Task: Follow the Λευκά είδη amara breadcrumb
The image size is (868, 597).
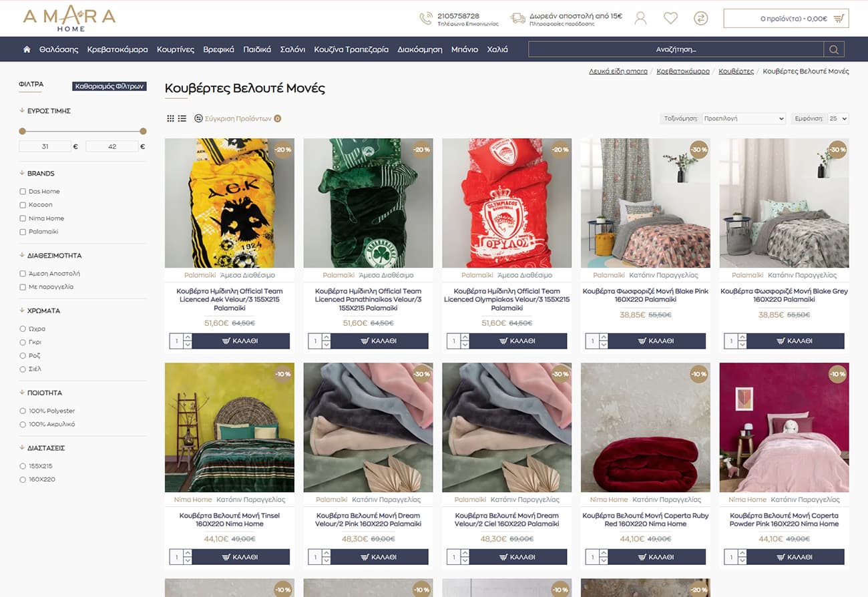Action: pyautogui.click(x=618, y=71)
